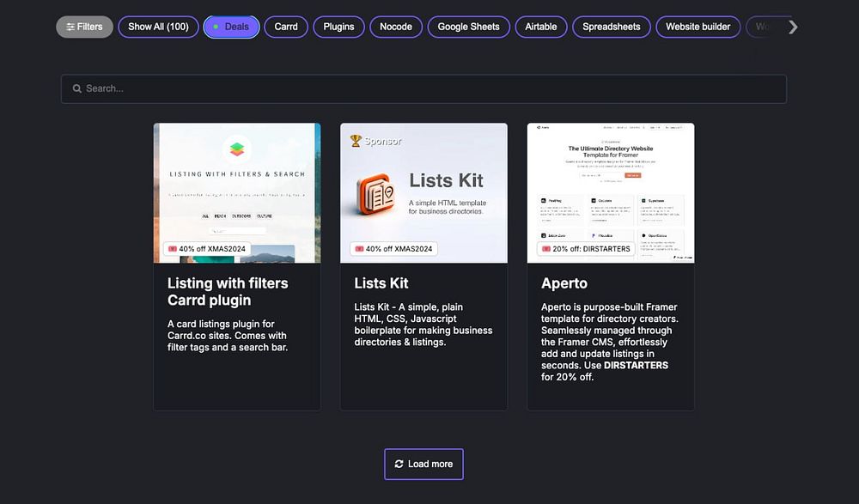Click the search magnifier icon
The width and height of the screenshot is (859, 504).
(x=77, y=88)
